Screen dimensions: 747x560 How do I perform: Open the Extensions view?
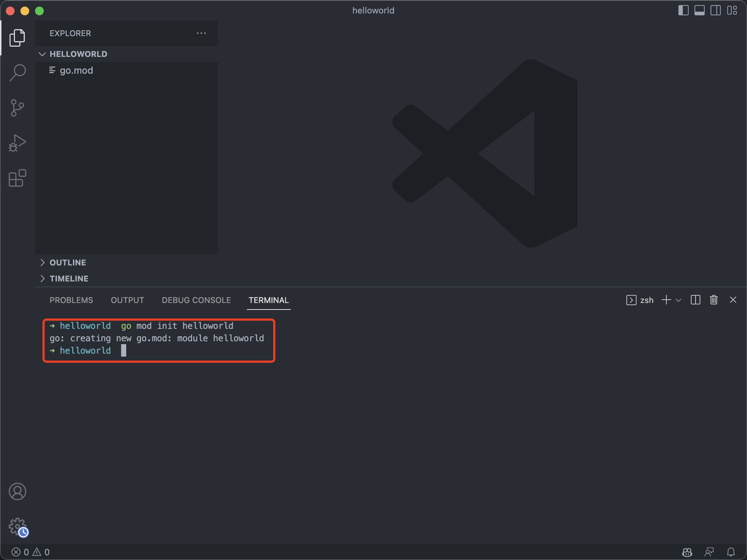(17, 178)
